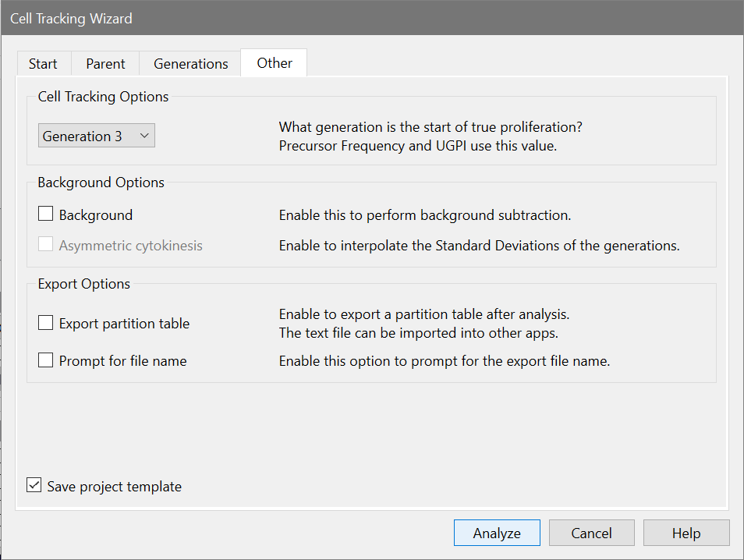This screenshot has height=560, width=744.
Task: Enable Prompt for file name
Action: [x=46, y=361]
